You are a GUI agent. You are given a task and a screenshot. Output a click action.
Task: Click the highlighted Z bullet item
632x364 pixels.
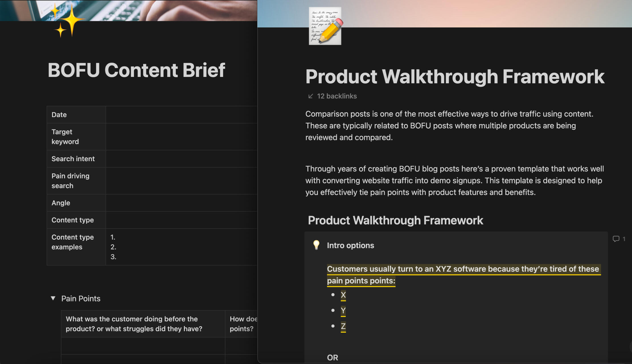pyautogui.click(x=343, y=326)
